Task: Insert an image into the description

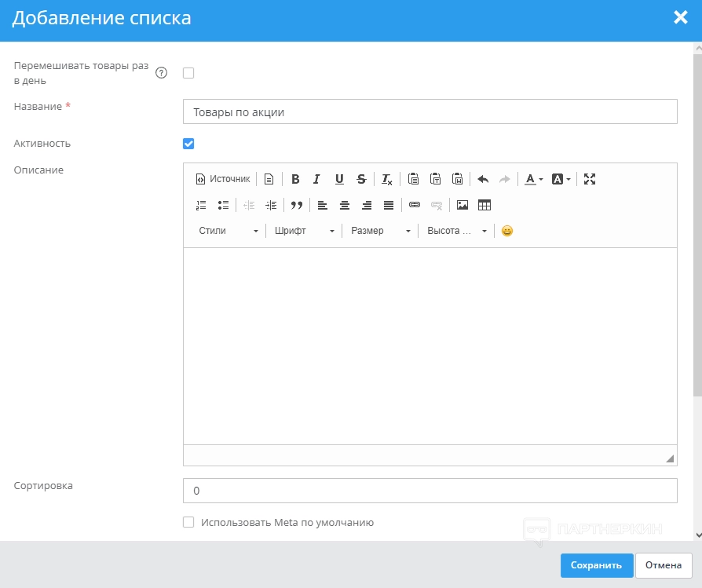Action: point(463,205)
